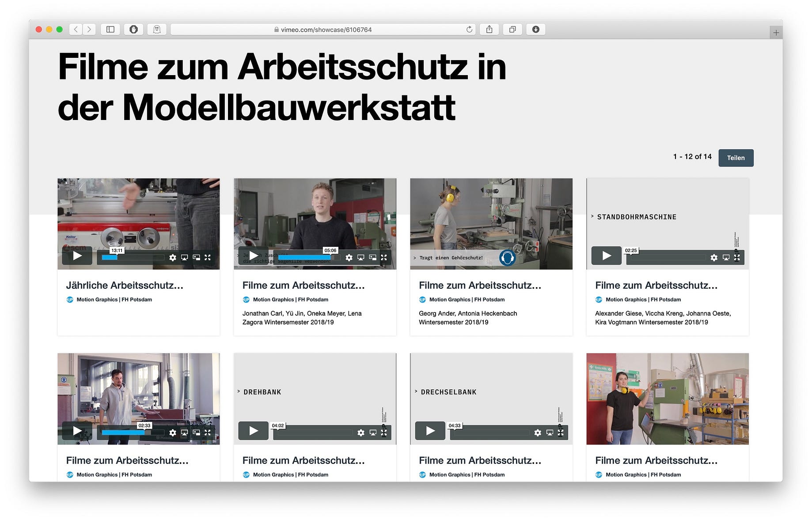Reload the page using the refresh icon

[469, 30]
